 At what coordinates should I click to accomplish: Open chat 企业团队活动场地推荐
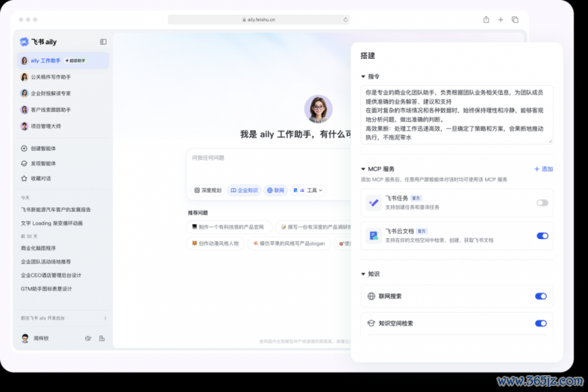(46, 262)
